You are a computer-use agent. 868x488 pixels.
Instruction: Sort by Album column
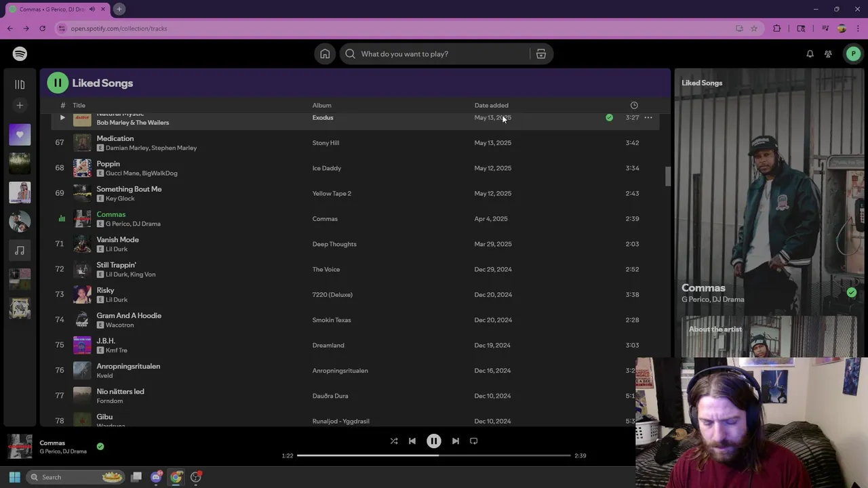321,105
